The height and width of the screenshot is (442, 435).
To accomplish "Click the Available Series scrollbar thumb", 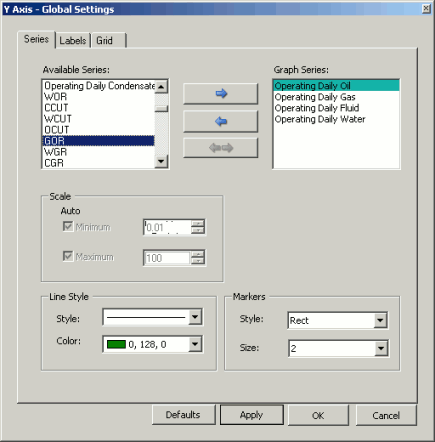I will click(x=162, y=109).
